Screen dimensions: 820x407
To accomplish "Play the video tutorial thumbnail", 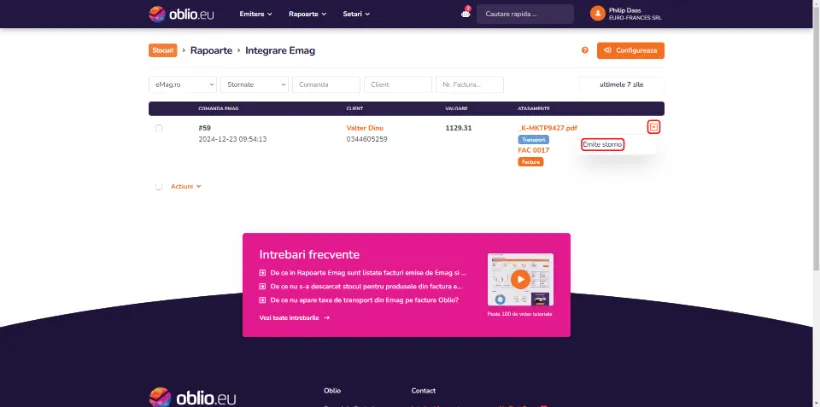I will coord(520,279).
